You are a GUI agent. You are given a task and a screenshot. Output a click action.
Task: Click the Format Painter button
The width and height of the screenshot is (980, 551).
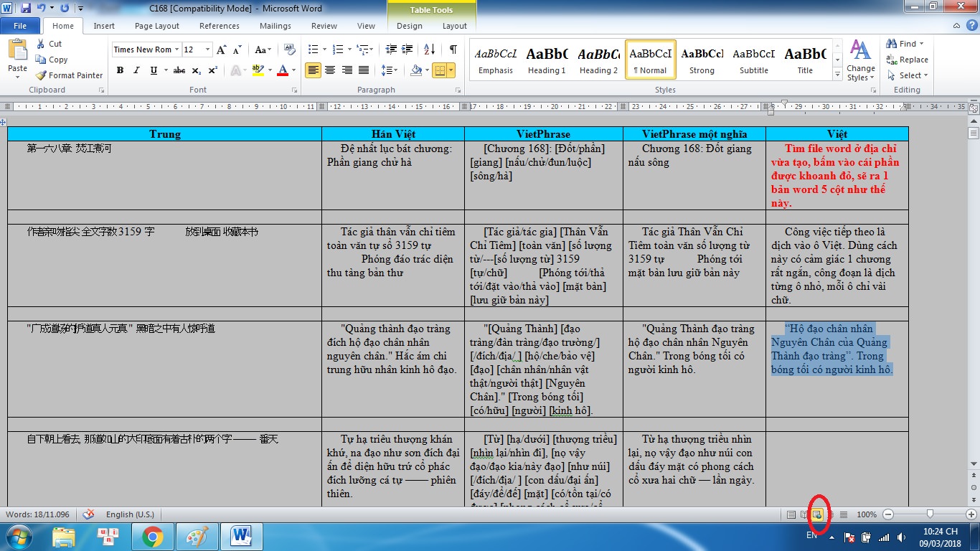(70, 75)
